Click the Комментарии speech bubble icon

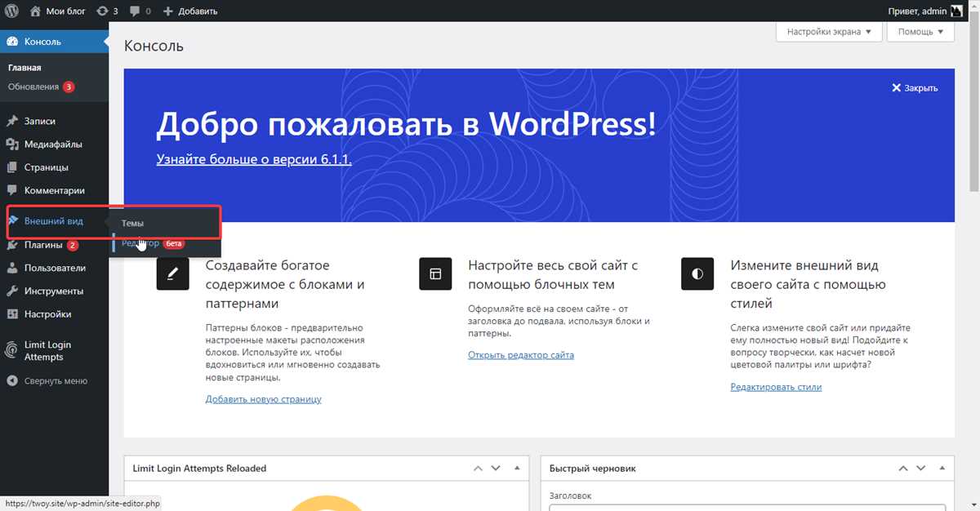coord(12,190)
